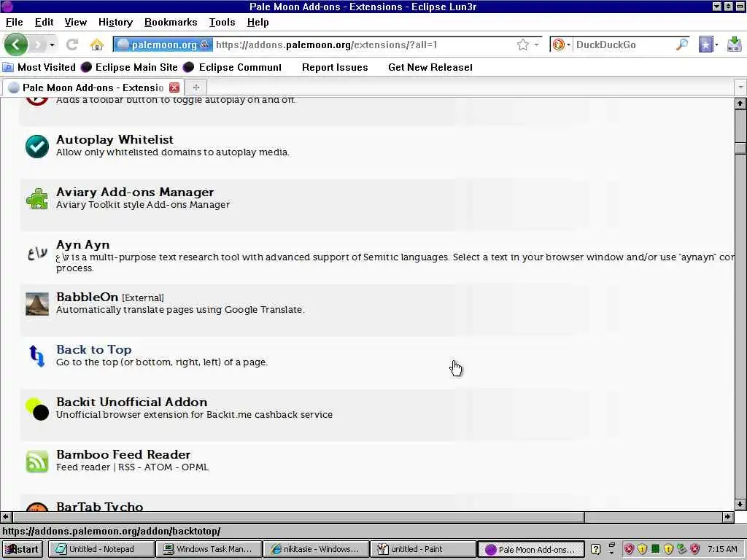The width and height of the screenshot is (747, 560).
Task: Open the Most Visited bookmarks folder
Action: (39, 67)
